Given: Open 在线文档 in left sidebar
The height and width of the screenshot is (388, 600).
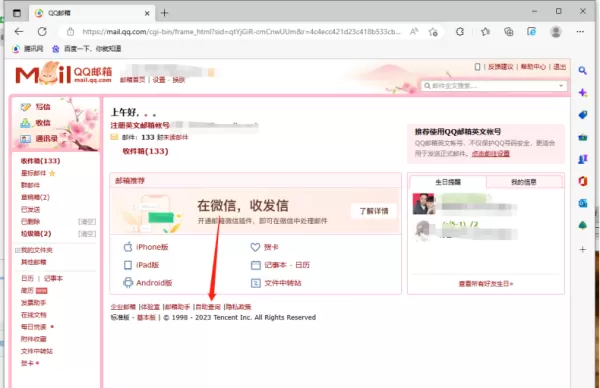Looking at the screenshot, I should tap(34, 315).
